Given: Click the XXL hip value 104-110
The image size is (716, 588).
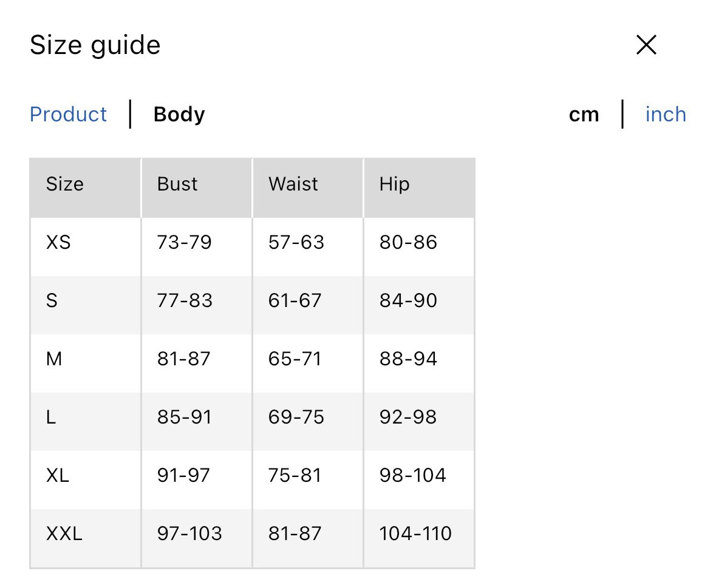Looking at the screenshot, I should pos(415,534).
